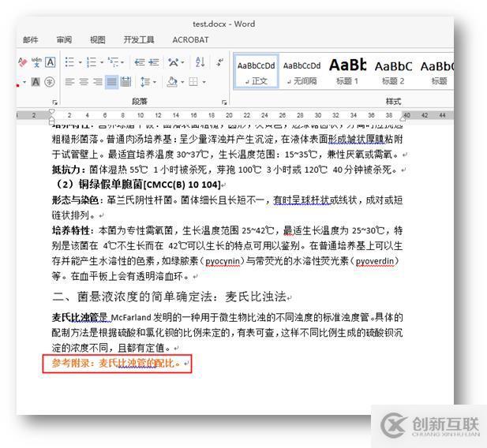Viewport: 487px width, 448px height.
Task: Expand the Asian layout dropdown arrow
Action: [x=182, y=62]
